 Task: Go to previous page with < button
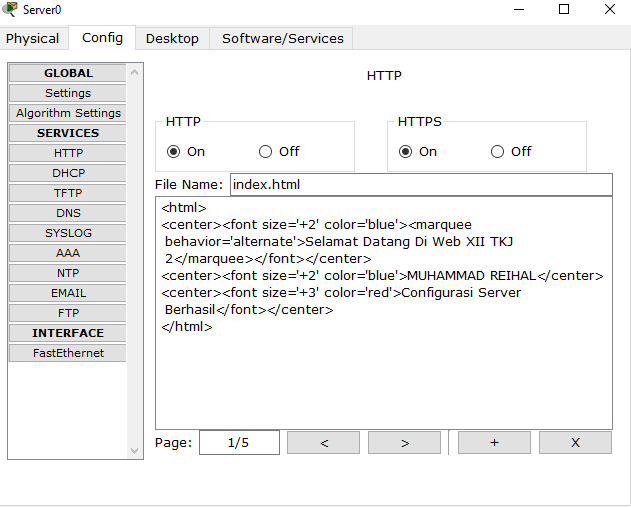click(x=323, y=443)
